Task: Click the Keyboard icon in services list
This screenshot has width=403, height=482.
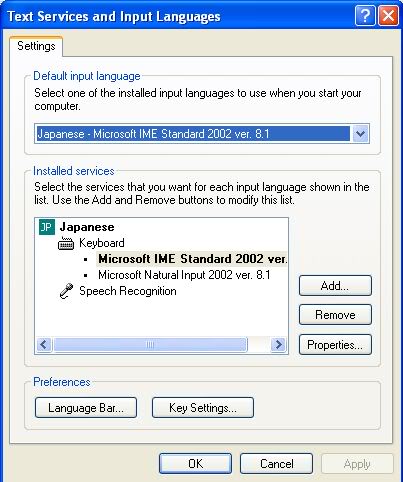Action: [x=66, y=243]
